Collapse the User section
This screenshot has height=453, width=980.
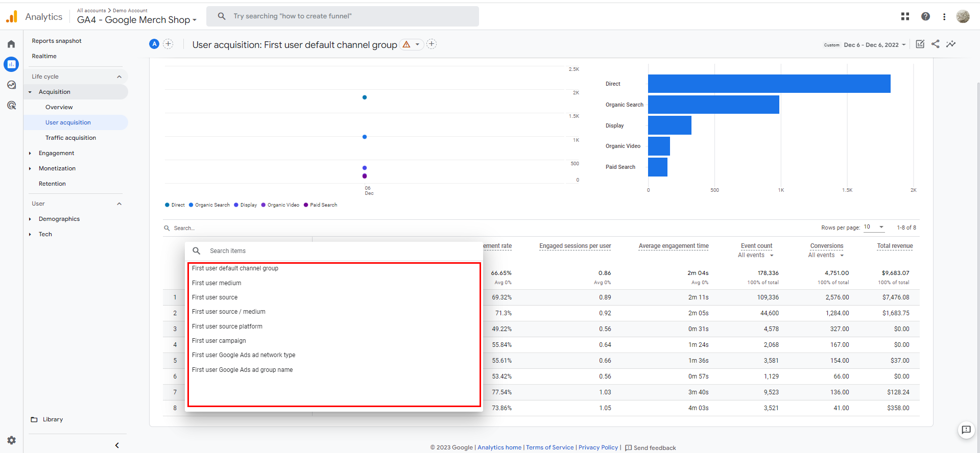(x=119, y=204)
